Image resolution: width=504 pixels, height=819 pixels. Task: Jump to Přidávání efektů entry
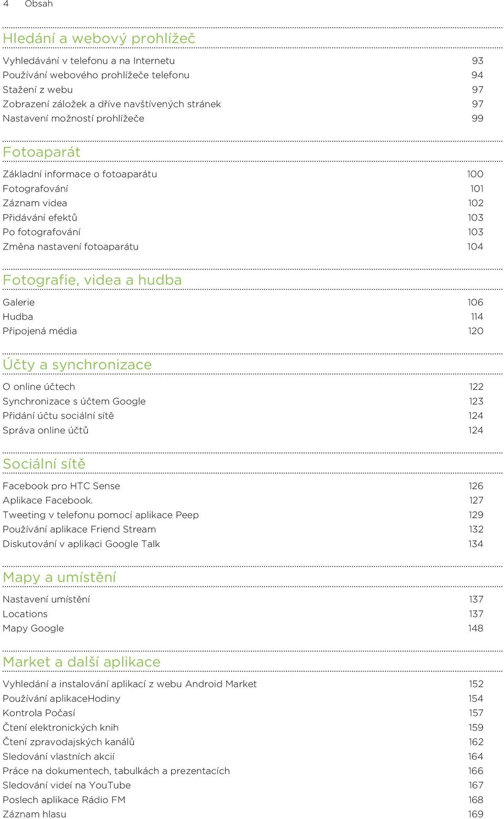click(x=40, y=217)
